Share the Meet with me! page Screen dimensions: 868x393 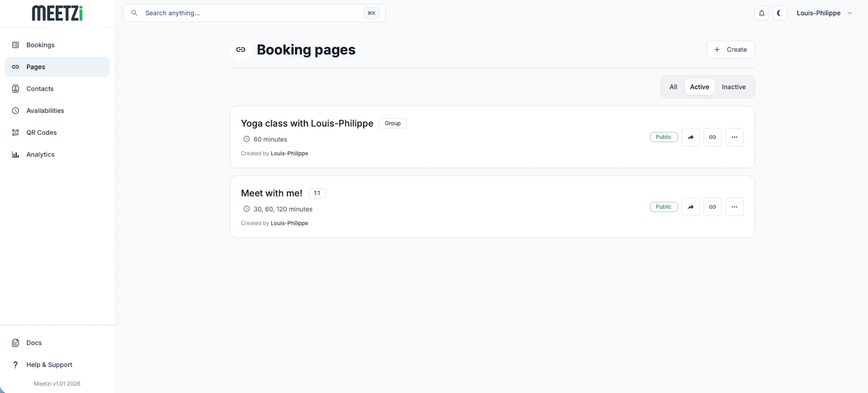pyautogui.click(x=691, y=207)
